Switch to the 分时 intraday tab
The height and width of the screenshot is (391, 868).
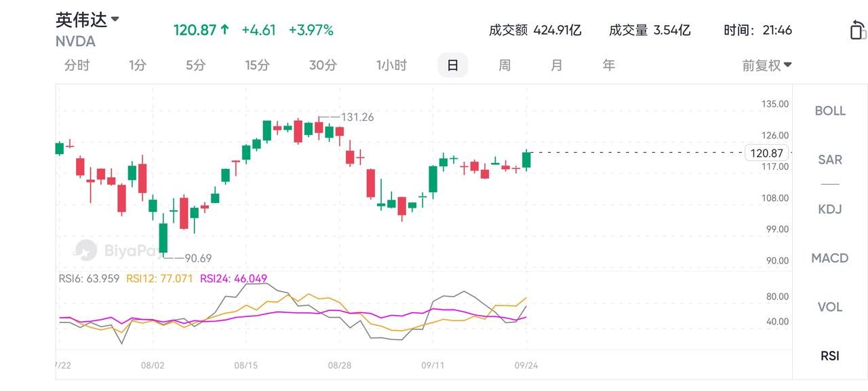point(77,65)
